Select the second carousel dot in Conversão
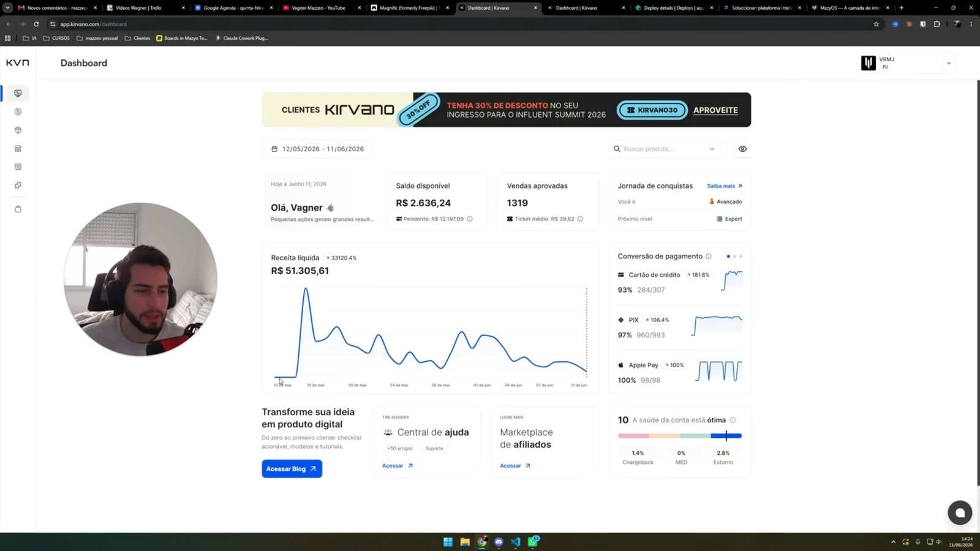Screen dimensions: 980x551 pos(735,257)
